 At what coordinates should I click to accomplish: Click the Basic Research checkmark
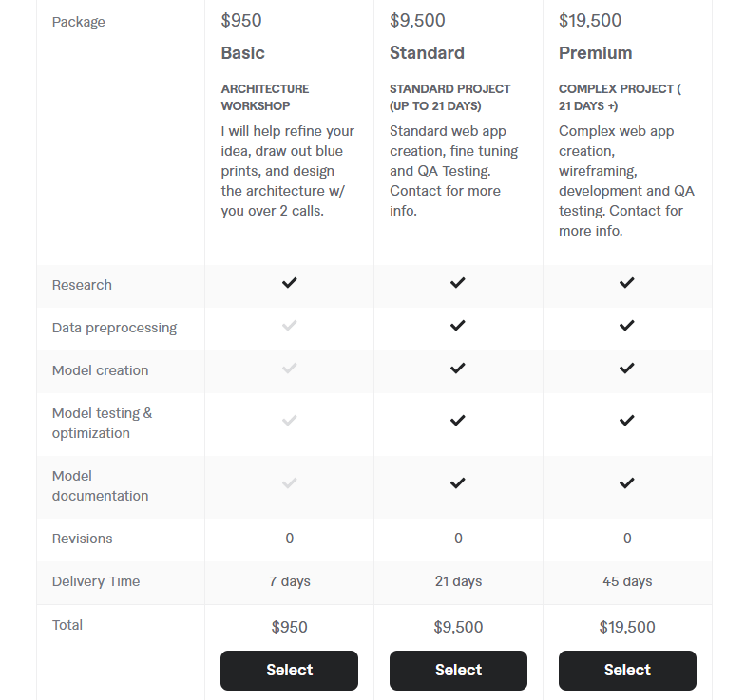coord(289,283)
